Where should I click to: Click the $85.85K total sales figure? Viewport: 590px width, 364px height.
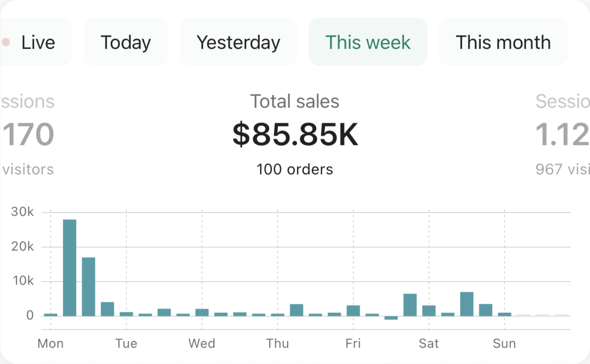click(x=295, y=134)
